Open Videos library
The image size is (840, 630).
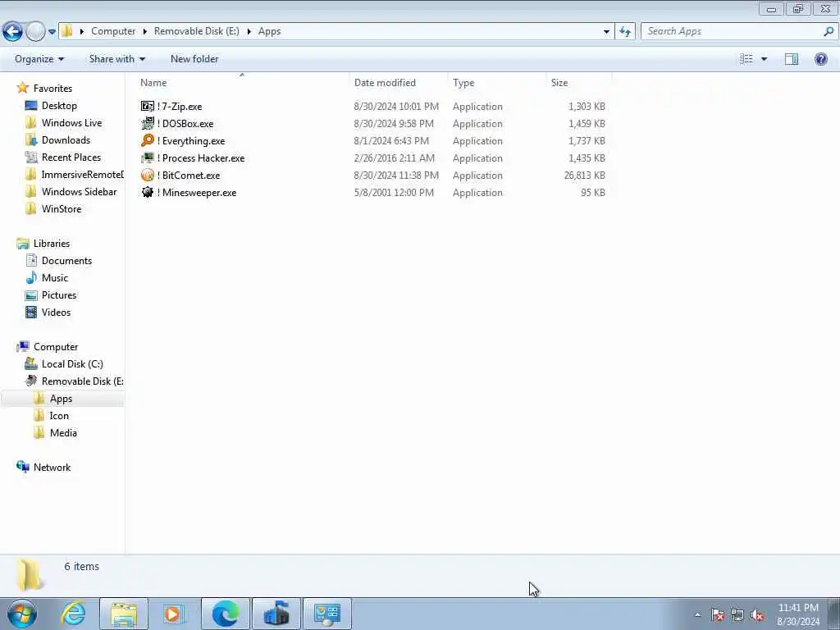click(56, 312)
